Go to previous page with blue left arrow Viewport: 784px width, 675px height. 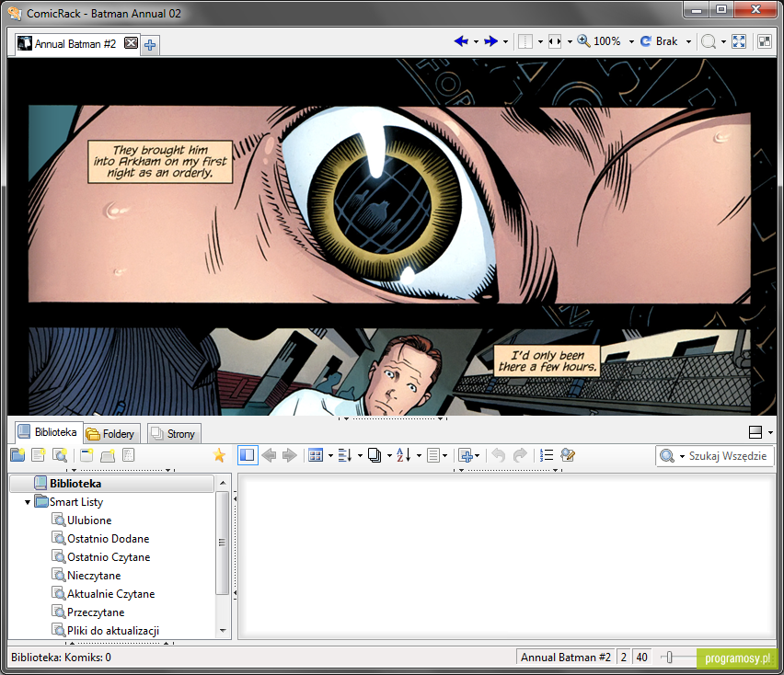pos(461,41)
